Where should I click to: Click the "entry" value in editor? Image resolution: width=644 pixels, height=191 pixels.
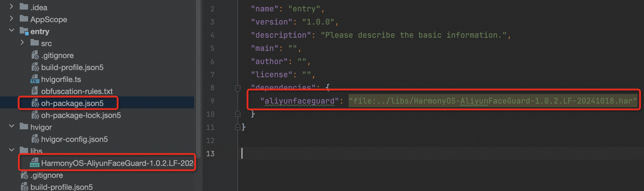304,9
